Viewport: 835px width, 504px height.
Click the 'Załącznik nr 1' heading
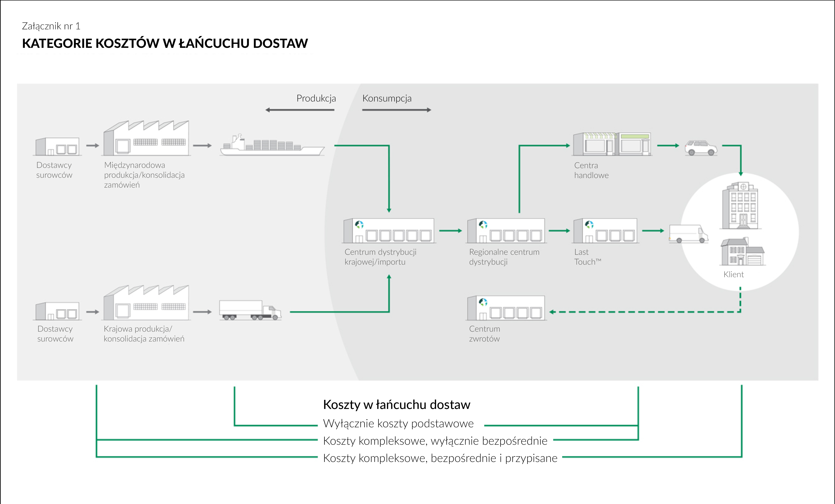(51, 26)
